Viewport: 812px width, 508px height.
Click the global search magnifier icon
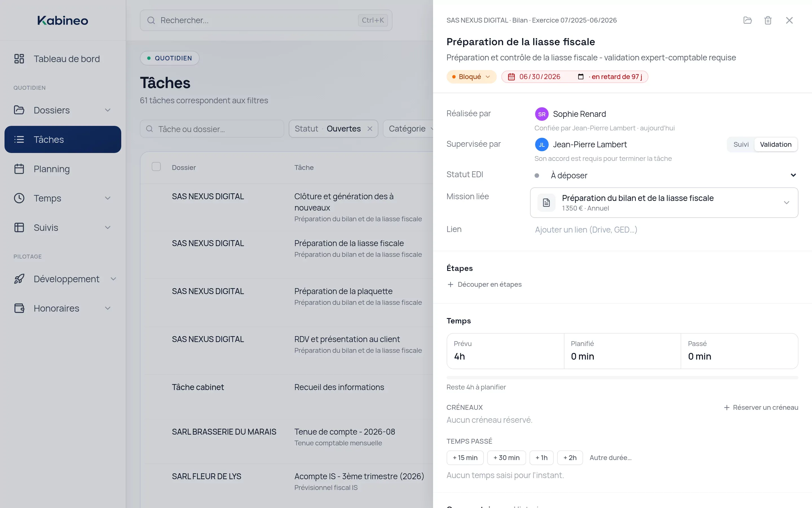151,21
